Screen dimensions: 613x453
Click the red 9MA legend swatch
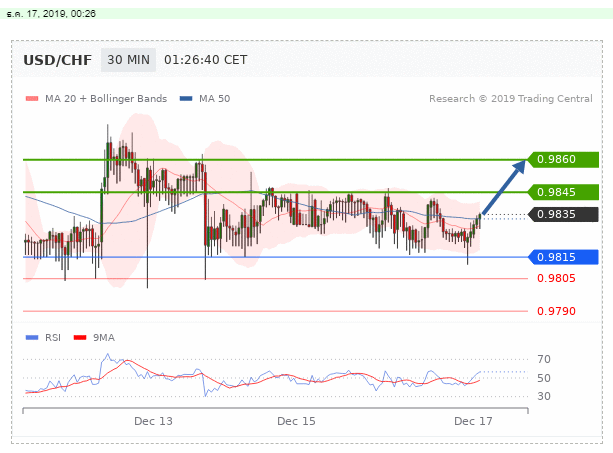pos(80,337)
